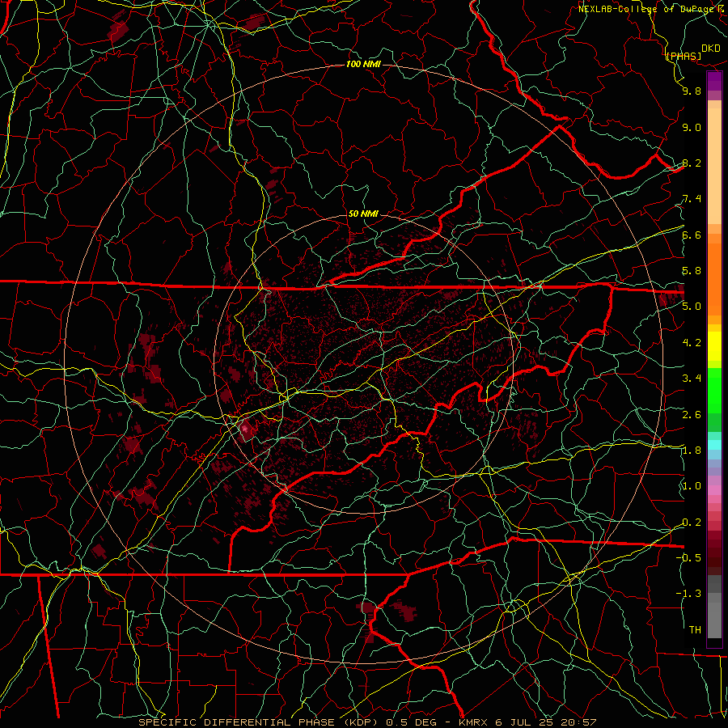This screenshot has width=728, height=728.
Task: Pick the large peach swatch on the color scale
Action: 714,166
